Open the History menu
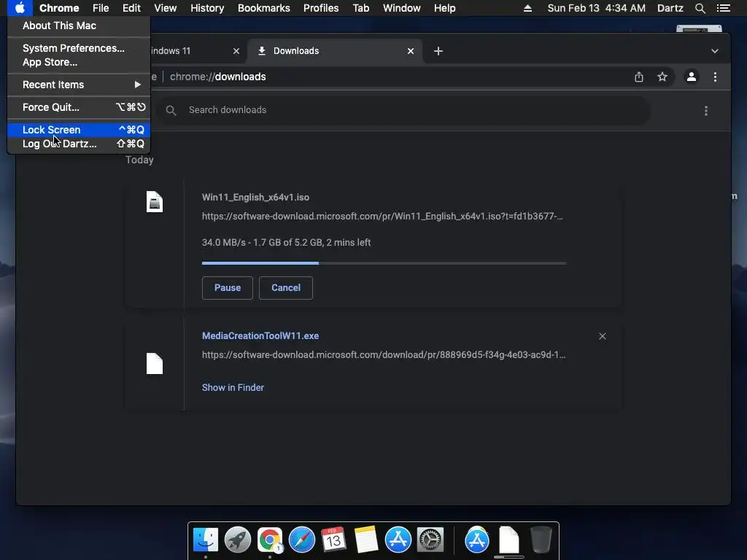Viewport: 747px width, 560px height. pos(207,8)
